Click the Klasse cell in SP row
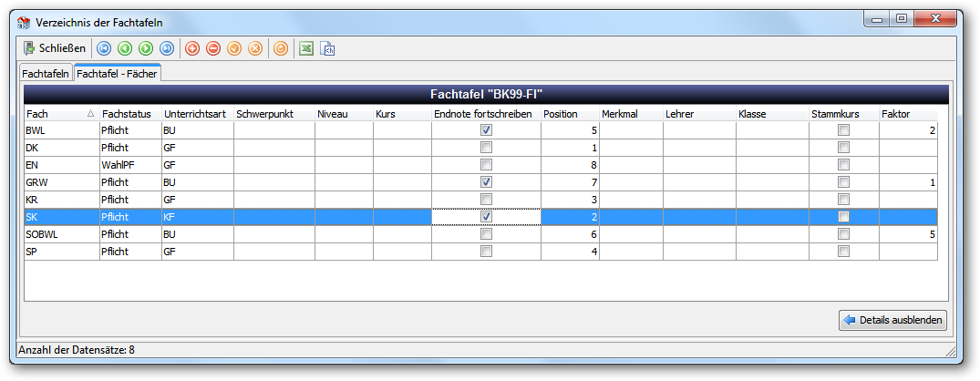980x381 pixels. (x=772, y=252)
